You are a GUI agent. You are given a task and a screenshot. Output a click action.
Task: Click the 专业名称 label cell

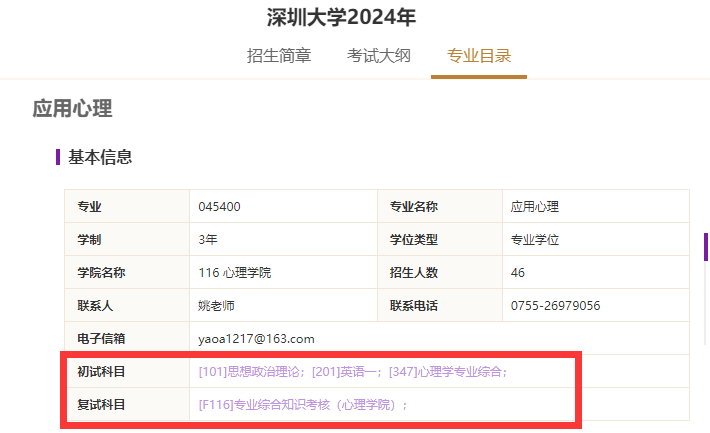coord(440,207)
